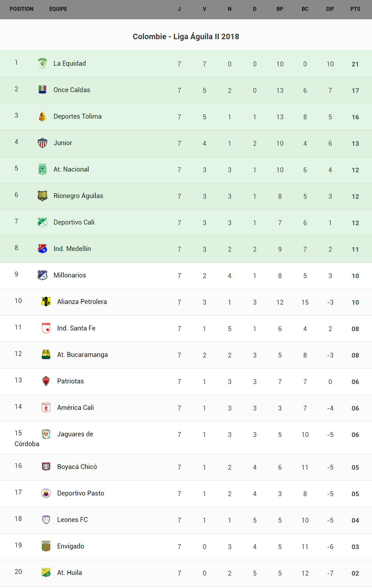
Task: Click the Ind. Medellín badge icon
Action: coord(42,249)
